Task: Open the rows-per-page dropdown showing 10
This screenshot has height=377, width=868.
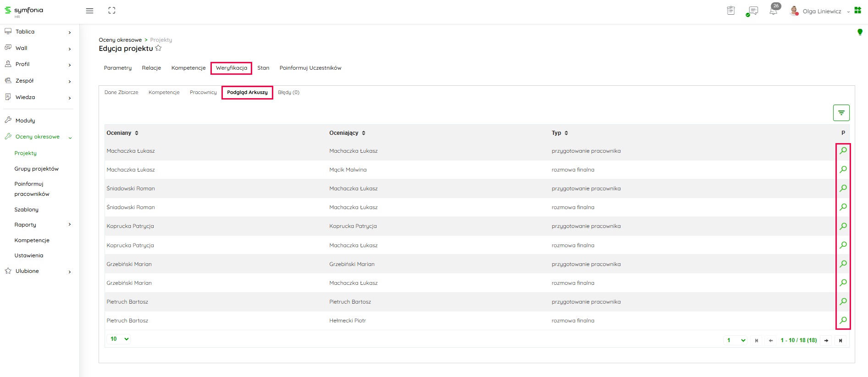Action: 119,339
